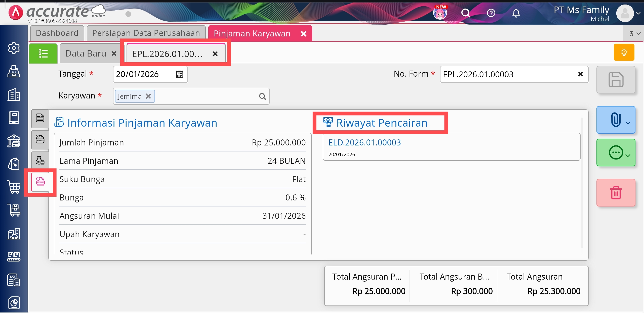Screen dimensions: 644x314
Task: Click the red trash delete button
Action: coord(616,193)
